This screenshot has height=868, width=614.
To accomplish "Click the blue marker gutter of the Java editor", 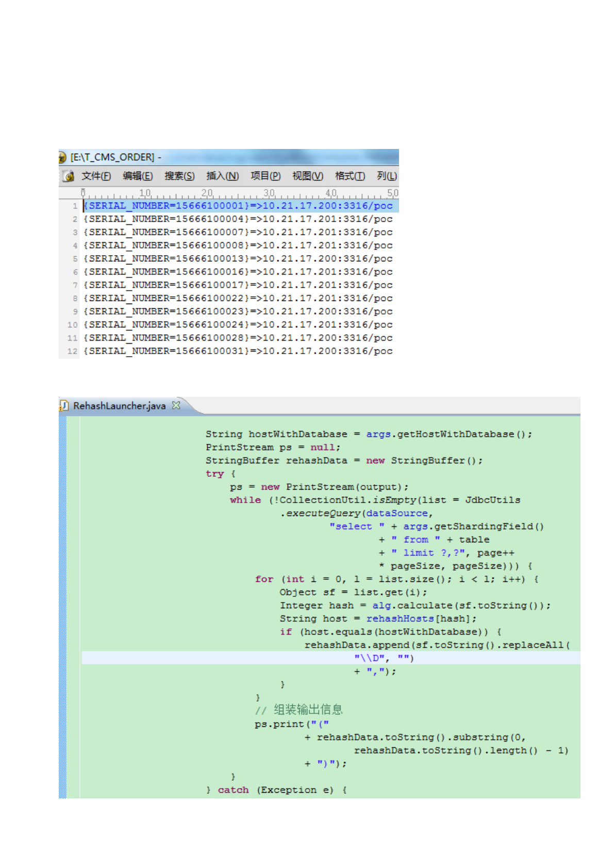I will 62,607.
